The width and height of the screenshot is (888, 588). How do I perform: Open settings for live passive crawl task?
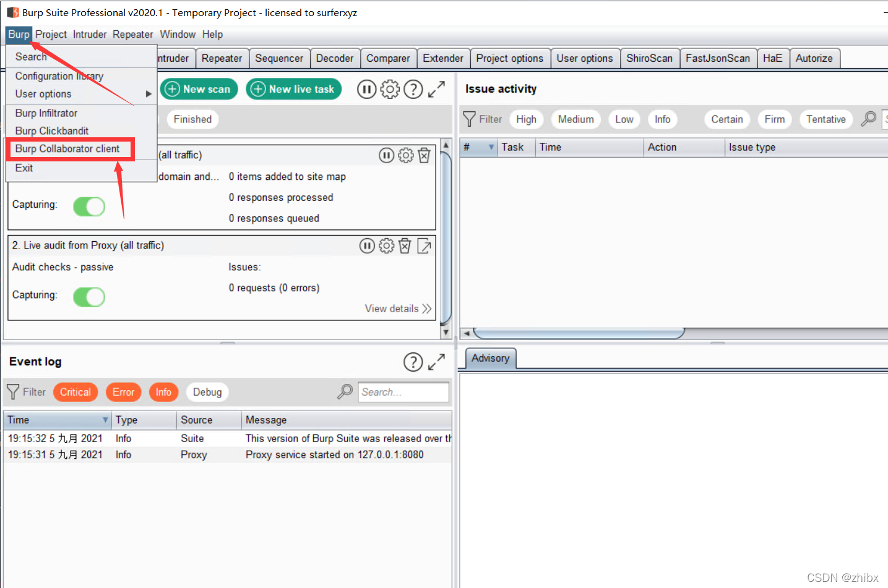pyautogui.click(x=405, y=155)
